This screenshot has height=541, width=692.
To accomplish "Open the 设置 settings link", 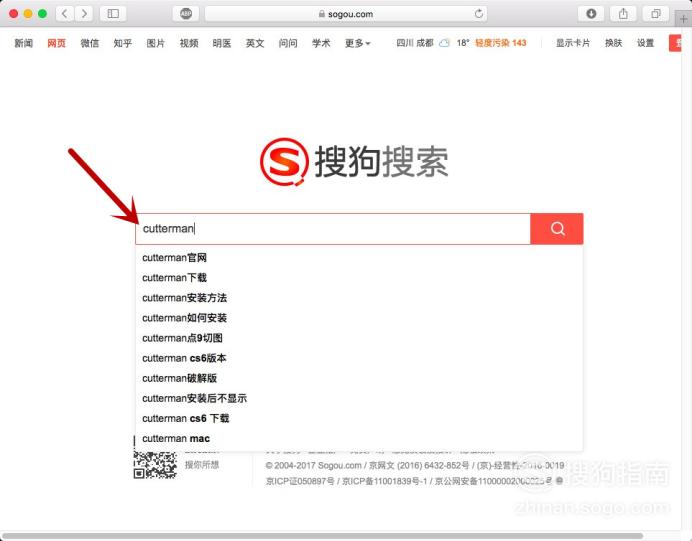I will 645,43.
